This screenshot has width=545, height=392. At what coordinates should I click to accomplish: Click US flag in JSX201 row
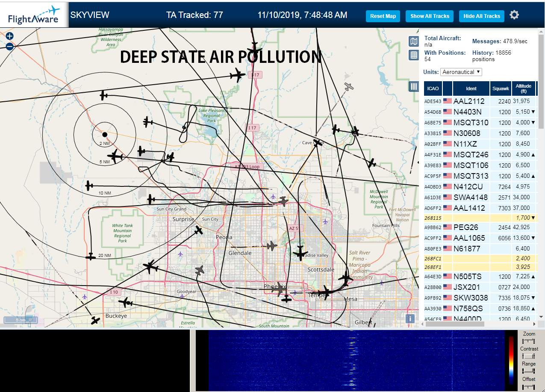448,287
